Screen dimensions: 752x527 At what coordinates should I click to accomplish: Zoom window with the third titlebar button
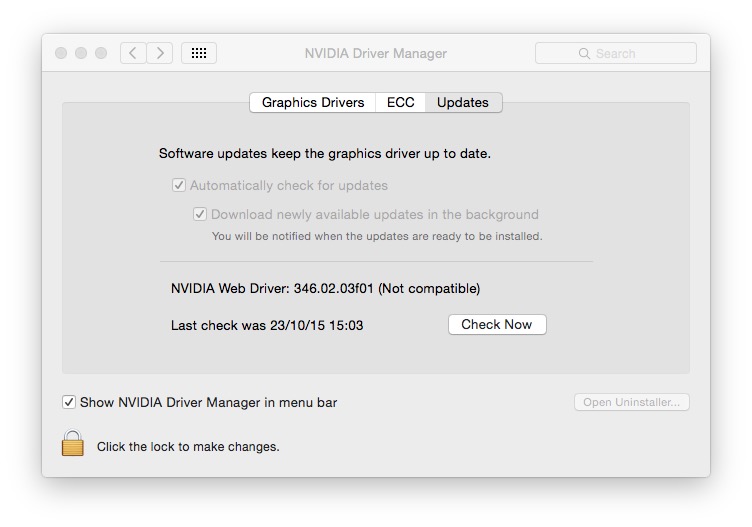coord(101,53)
